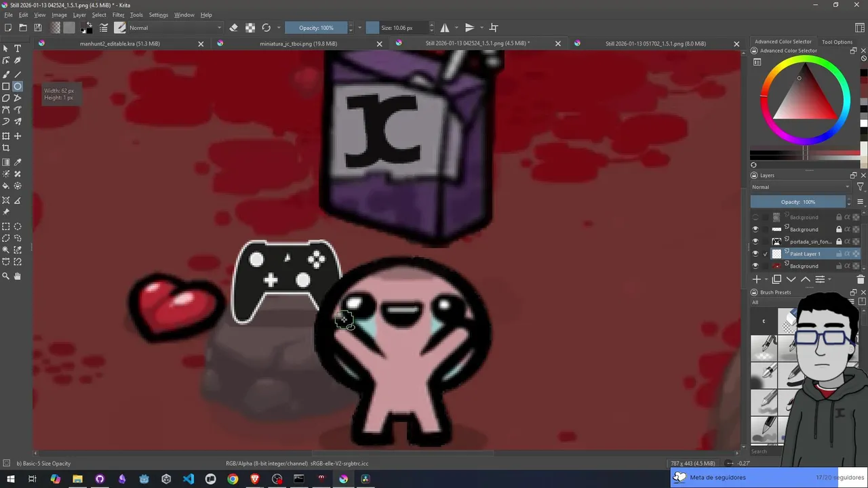The image size is (868, 488).
Task: Switch to manhunt2_editable.kra document tab
Action: pos(120,43)
